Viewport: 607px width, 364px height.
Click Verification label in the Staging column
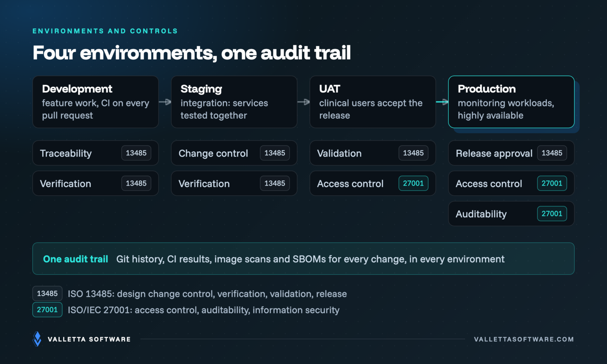(x=204, y=184)
